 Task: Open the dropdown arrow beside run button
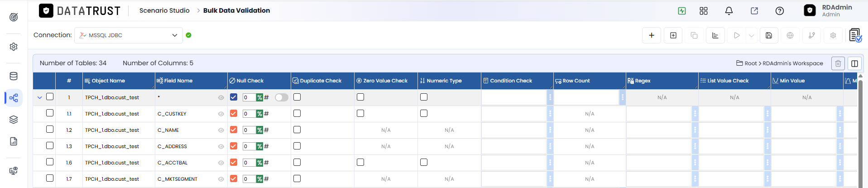[x=752, y=35]
